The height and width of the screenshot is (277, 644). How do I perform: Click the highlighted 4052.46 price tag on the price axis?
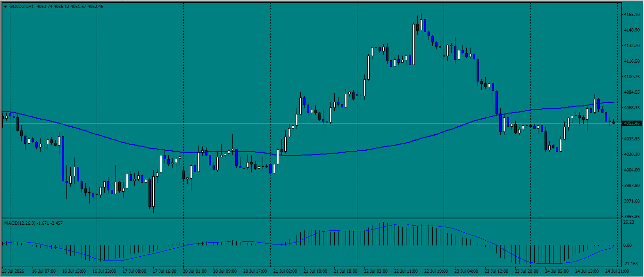(x=632, y=123)
